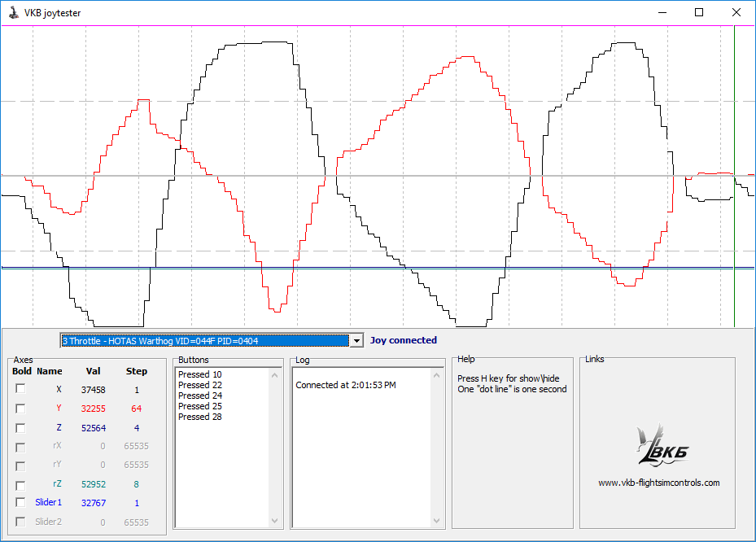Select 'Pressed 10' in Buttons list

(x=199, y=374)
